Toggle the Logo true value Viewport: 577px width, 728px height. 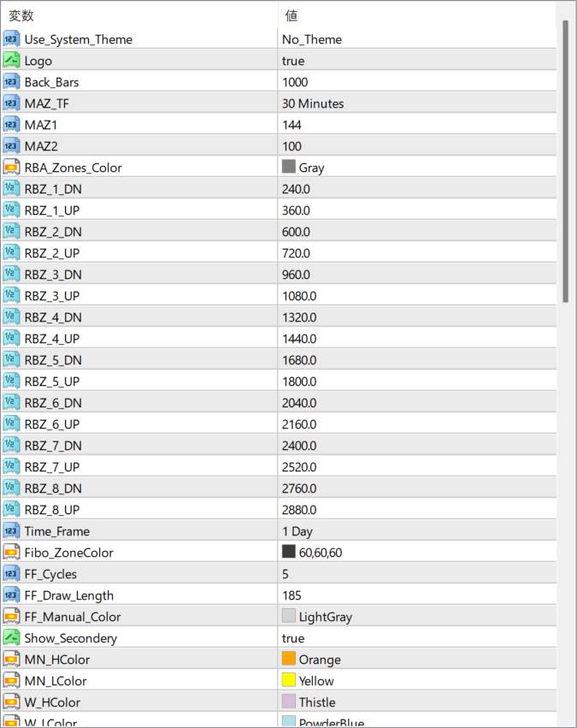point(293,61)
